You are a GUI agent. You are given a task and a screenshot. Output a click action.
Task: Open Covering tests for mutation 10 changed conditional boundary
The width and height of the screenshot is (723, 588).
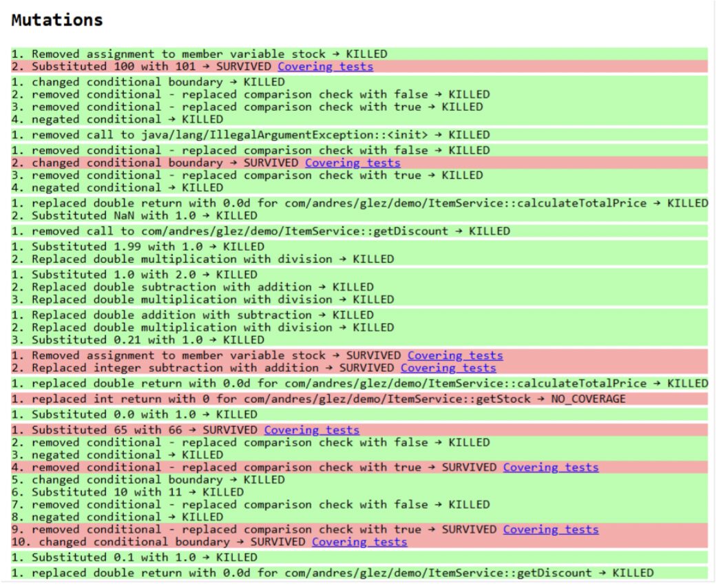coord(359,543)
